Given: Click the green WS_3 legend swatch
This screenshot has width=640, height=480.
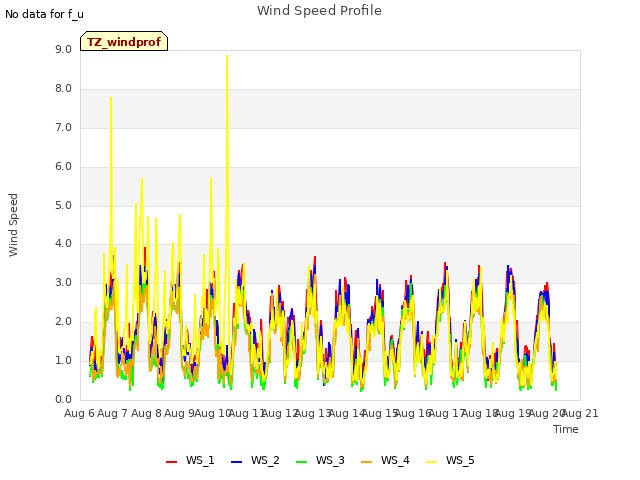Looking at the screenshot, I should [x=301, y=461].
